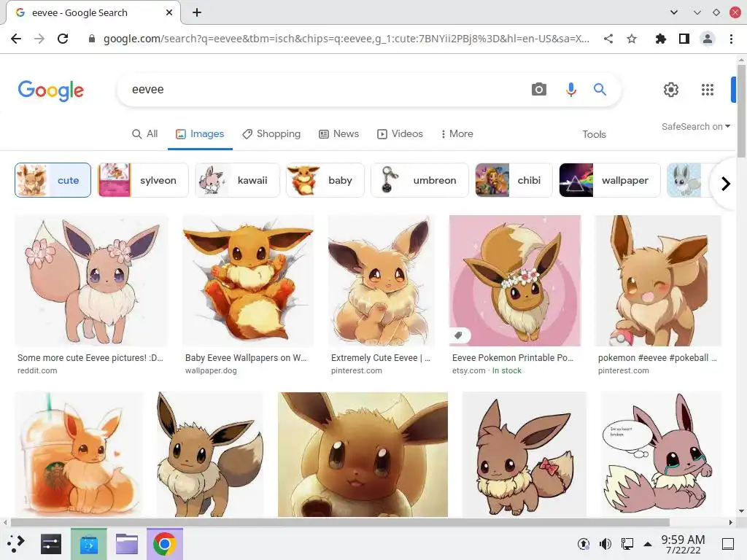Select the Images tab
The image size is (747, 560).
pos(200,134)
